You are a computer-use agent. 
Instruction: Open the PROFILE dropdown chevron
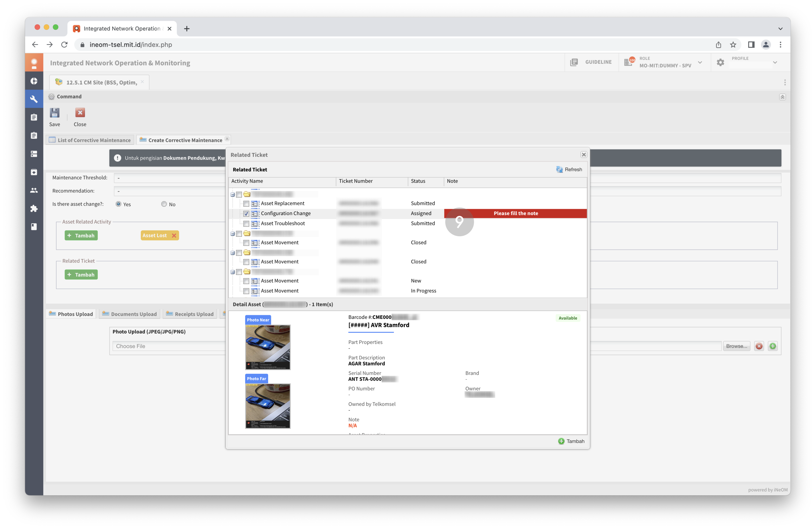775,62
